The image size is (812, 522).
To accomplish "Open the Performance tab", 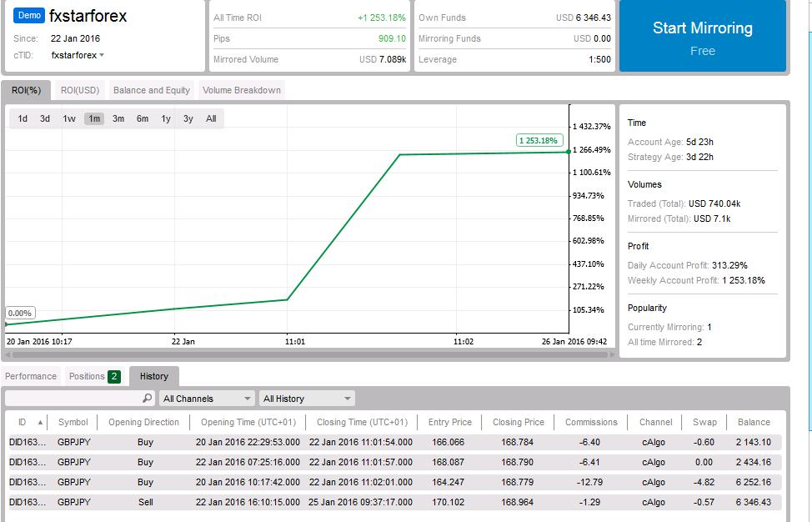I will coord(31,376).
